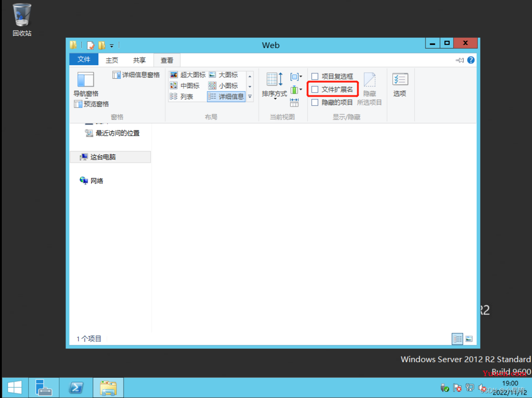The height and width of the screenshot is (398, 532).
Task: Select list layout (列表)
Action: click(182, 96)
